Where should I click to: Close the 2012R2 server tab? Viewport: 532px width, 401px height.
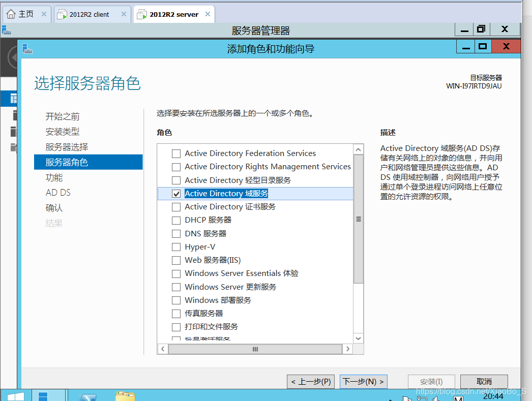tap(208, 14)
